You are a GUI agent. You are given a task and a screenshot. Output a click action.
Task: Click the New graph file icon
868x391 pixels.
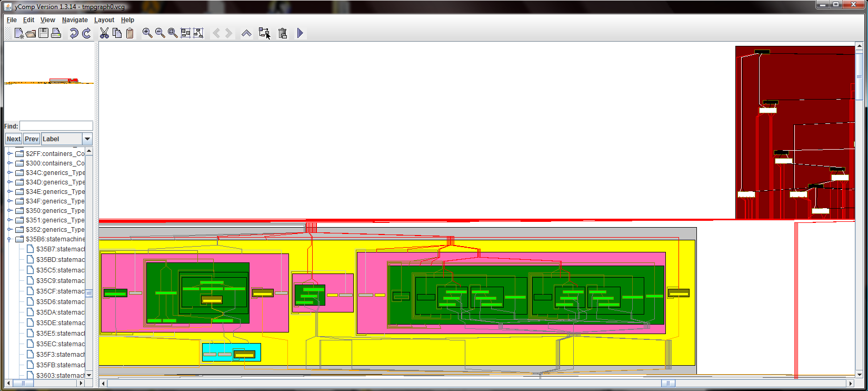(x=19, y=33)
